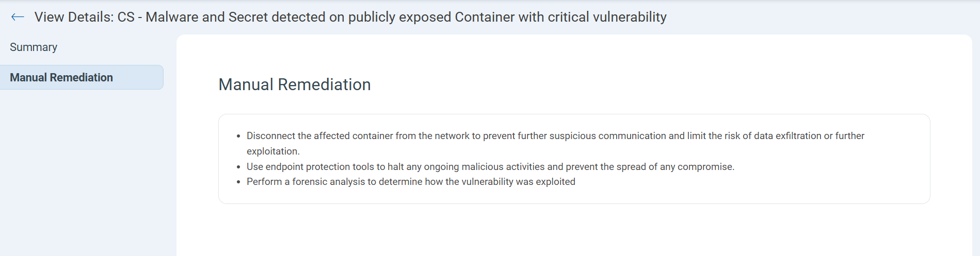Open the Summary tab in sidebar
The image size is (980, 256).
coord(34,47)
